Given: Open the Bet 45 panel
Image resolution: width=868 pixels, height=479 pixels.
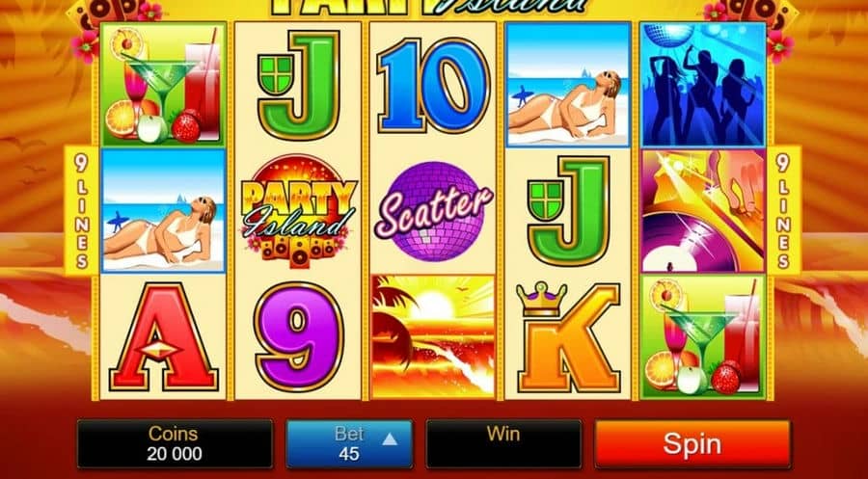Looking at the screenshot, I should pos(349,444).
